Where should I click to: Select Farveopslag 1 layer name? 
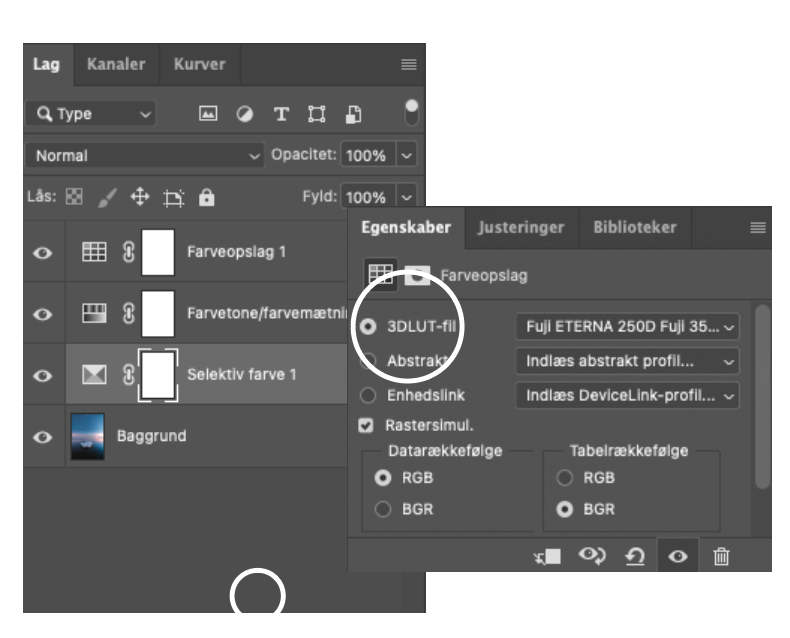pos(236,251)
